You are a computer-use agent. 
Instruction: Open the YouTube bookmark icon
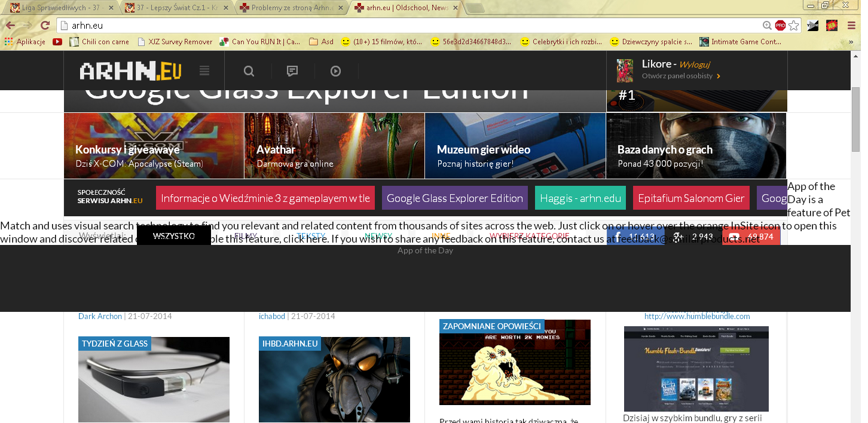pos(57,42)
